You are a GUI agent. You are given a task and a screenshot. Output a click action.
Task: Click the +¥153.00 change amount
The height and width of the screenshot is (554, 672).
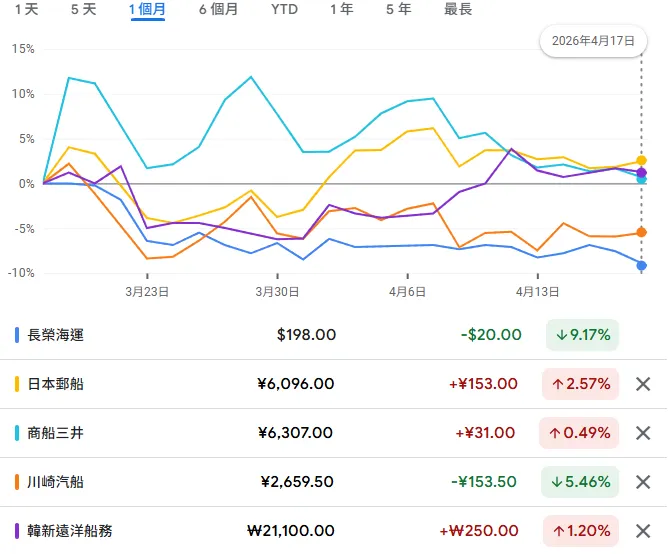pos(483,384)
